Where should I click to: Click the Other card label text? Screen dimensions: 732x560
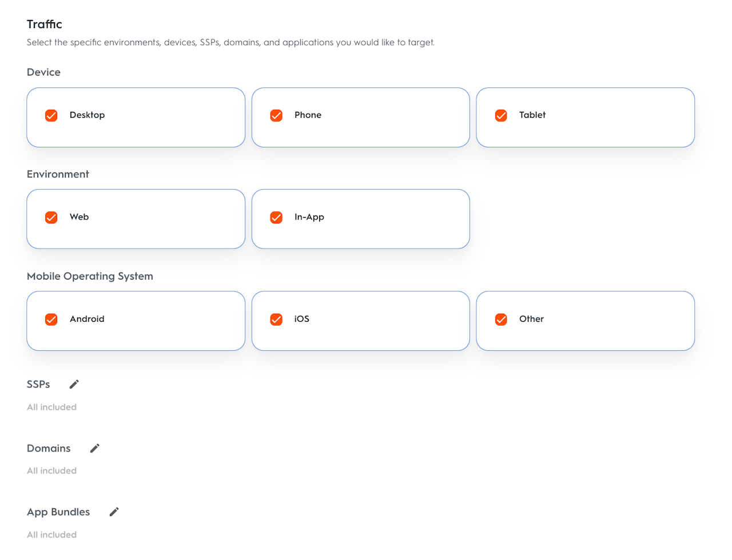coord(531,319)
